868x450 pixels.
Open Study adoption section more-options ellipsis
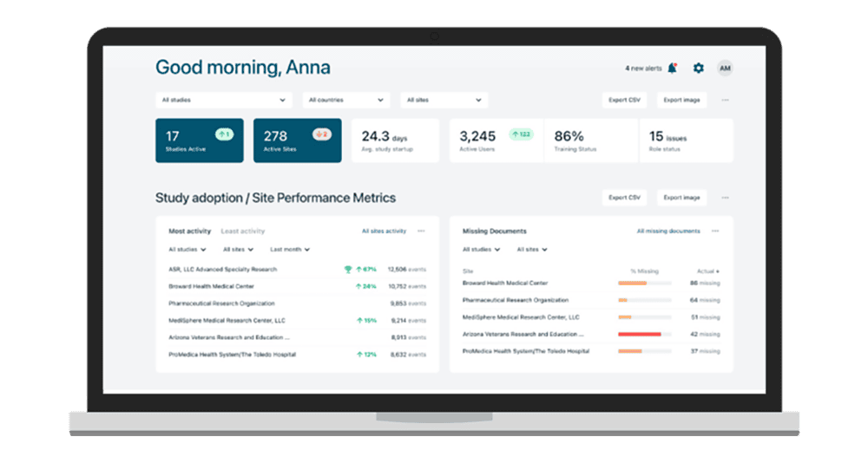click(725, 198)
